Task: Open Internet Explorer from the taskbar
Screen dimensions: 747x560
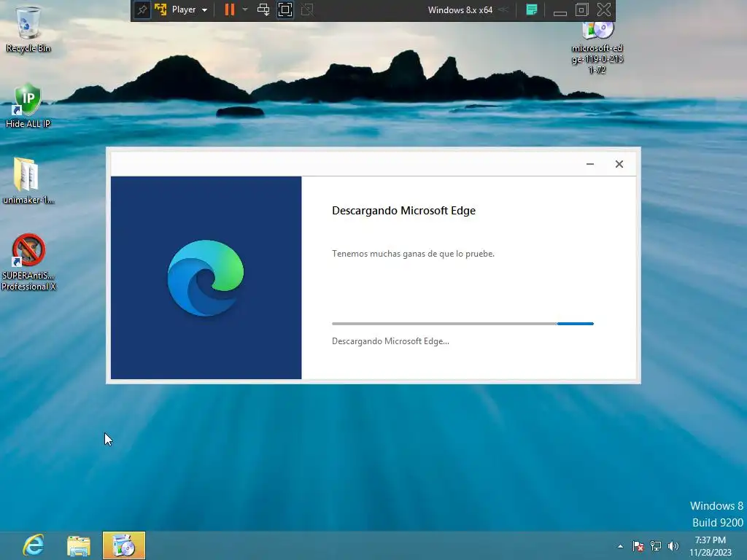Action: [34, 545]
